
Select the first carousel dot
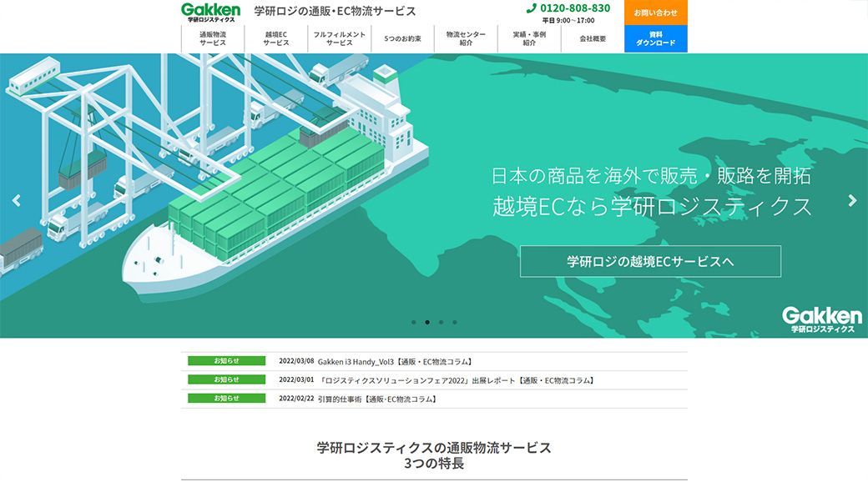click(x=413, y=322)
